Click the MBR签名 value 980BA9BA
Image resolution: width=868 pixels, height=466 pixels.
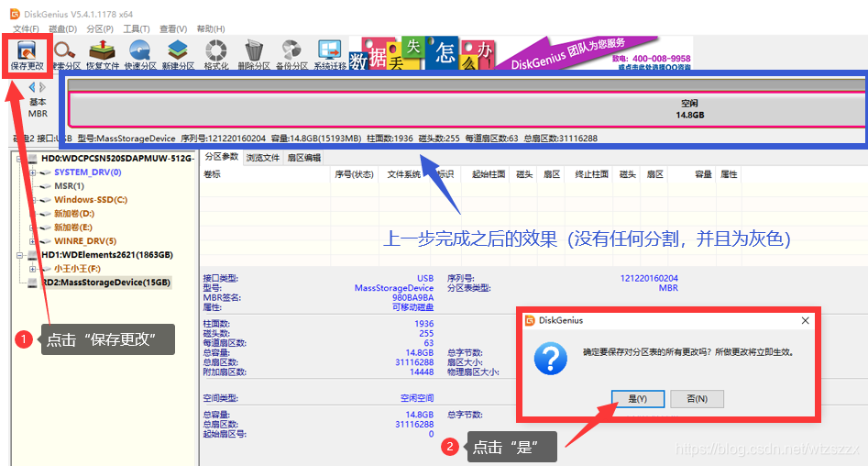click(x=413, y=297)
